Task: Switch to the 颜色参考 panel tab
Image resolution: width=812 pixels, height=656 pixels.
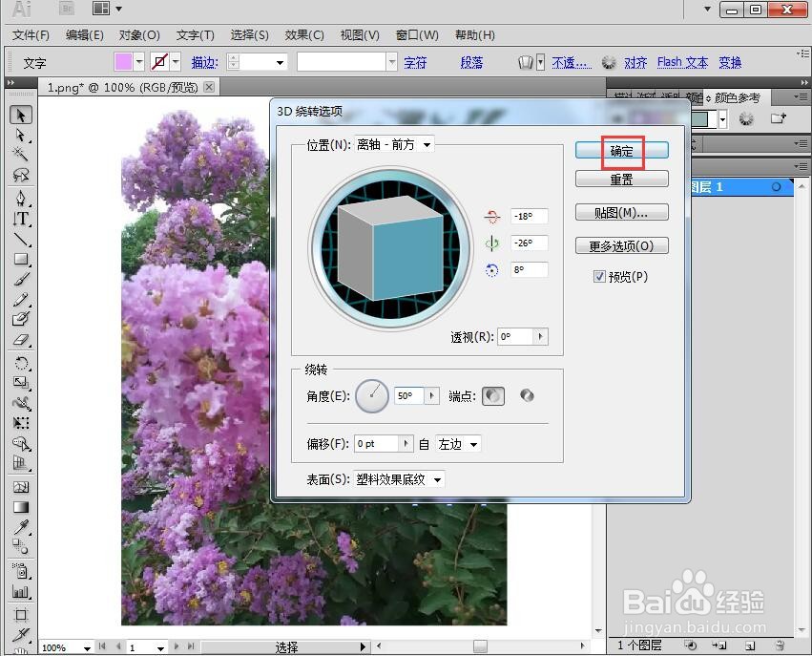Action: pos(737,96)
